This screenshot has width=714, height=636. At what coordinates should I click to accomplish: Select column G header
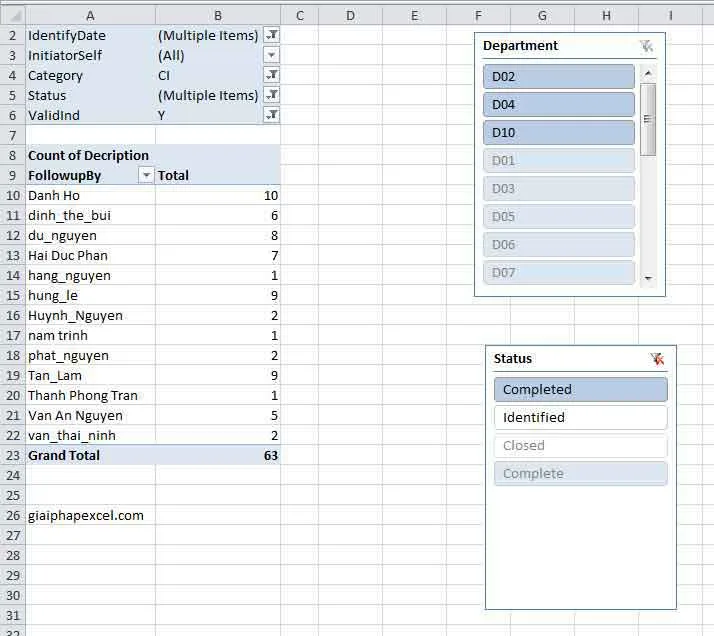[542, 15]
